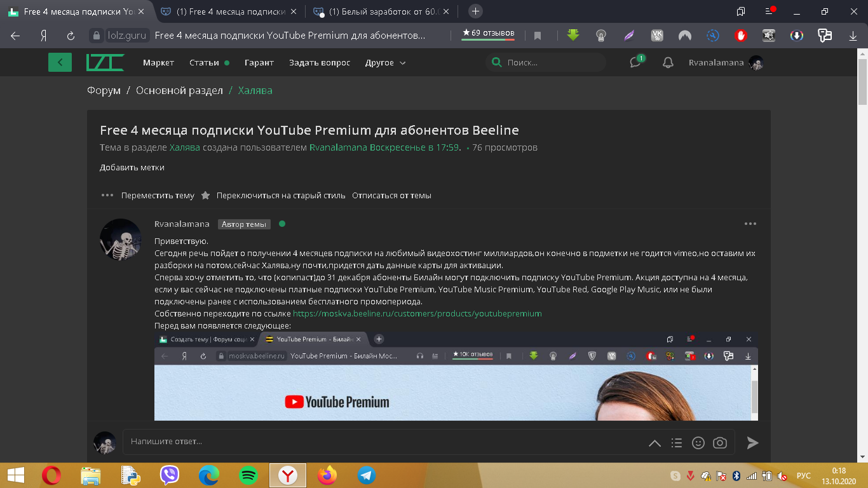868x488 pixels.
Task: Open the notifications bell
Action: [x=668, y=62]
